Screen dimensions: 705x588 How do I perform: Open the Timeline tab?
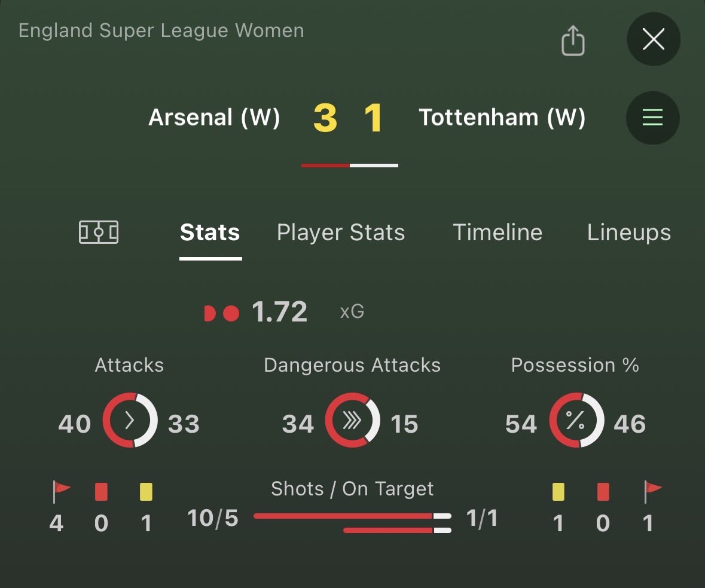[498, 232]
